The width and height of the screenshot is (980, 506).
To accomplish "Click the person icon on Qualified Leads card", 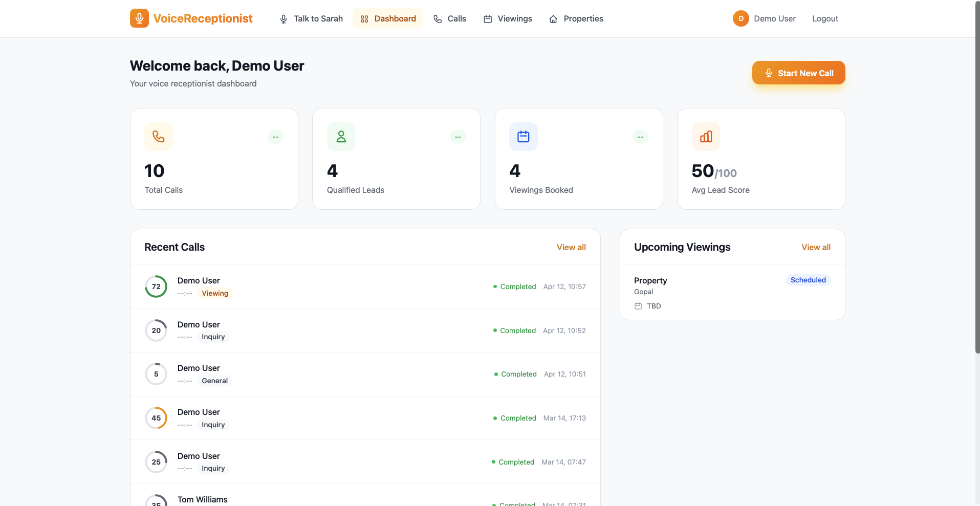I will (341, 137).
